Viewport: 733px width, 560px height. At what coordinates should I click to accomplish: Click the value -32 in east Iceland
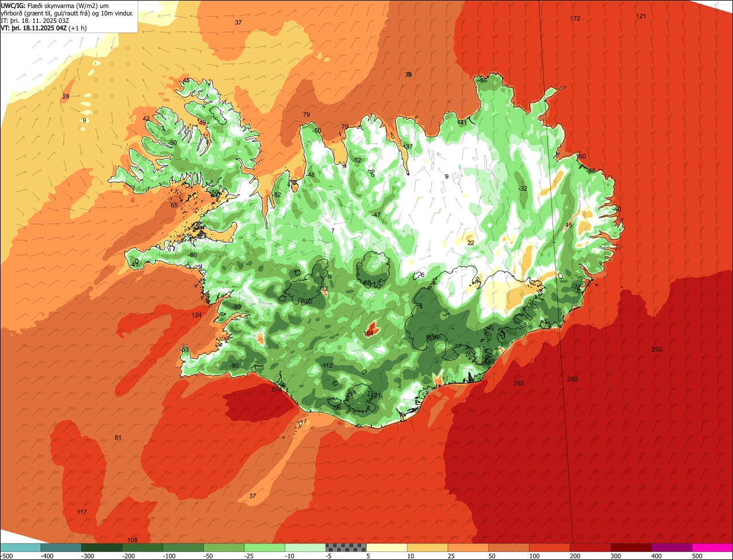point(522,188)
